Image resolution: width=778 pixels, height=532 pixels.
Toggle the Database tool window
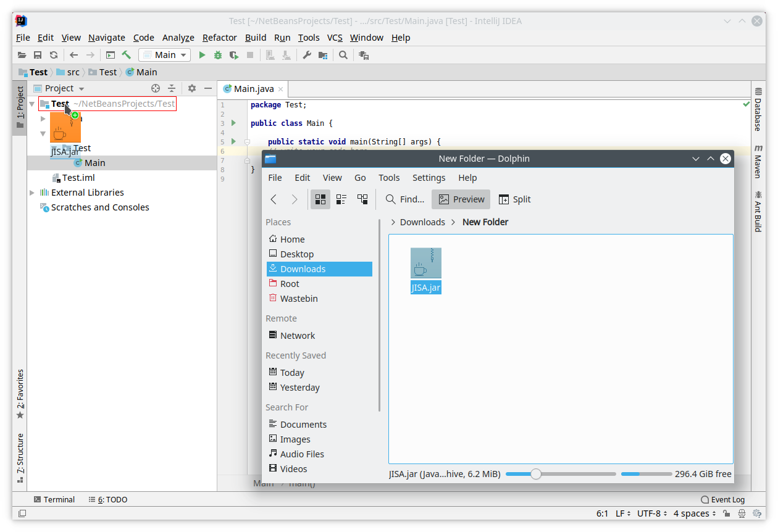point(758,110)
